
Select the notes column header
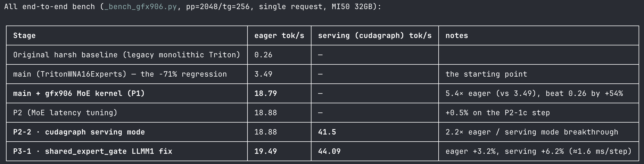pos(457,36)
